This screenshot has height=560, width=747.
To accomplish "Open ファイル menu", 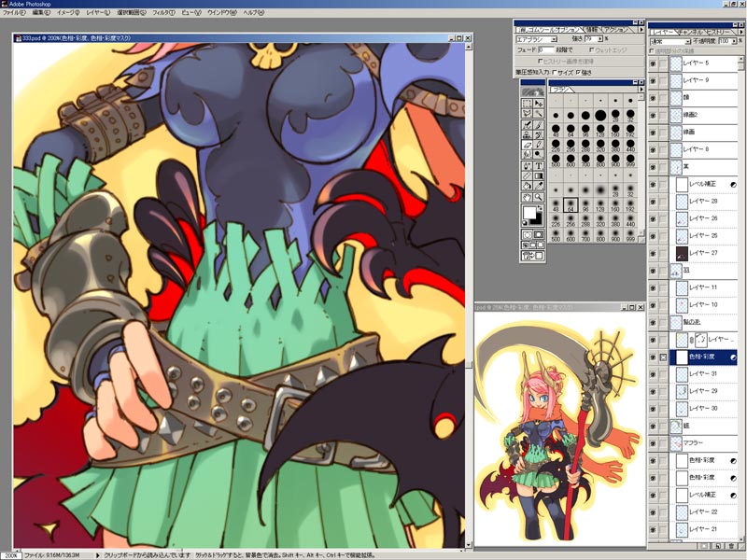I will click(x=13, y=13).
